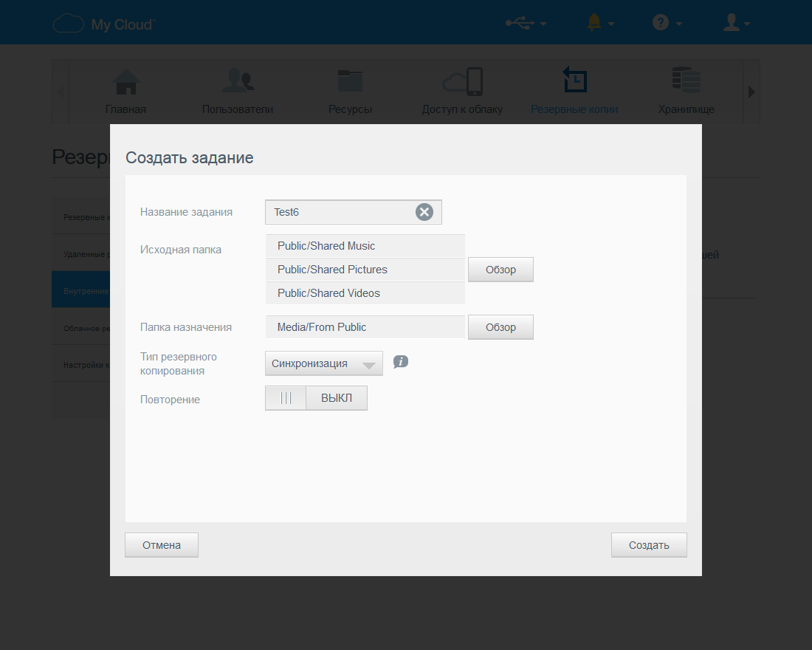
Task: Expand the notifications dropdown arrow
Action: pos(611,24)
